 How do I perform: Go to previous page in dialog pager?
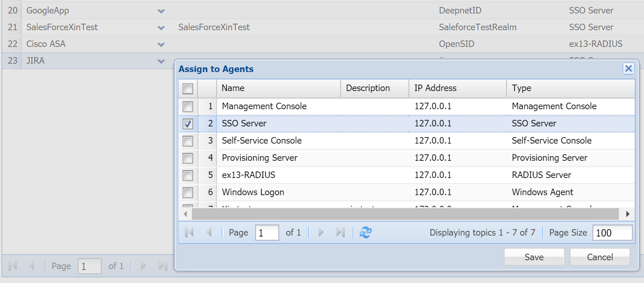[x=209, y=233]
